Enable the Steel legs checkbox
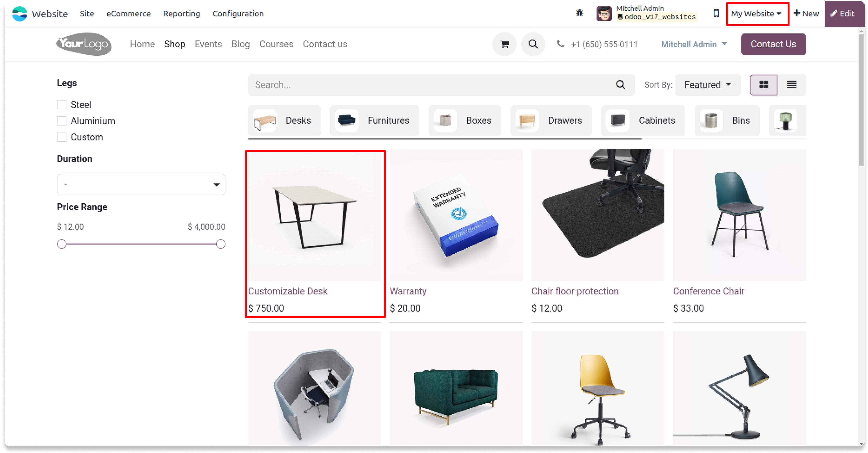 [62, 105]
